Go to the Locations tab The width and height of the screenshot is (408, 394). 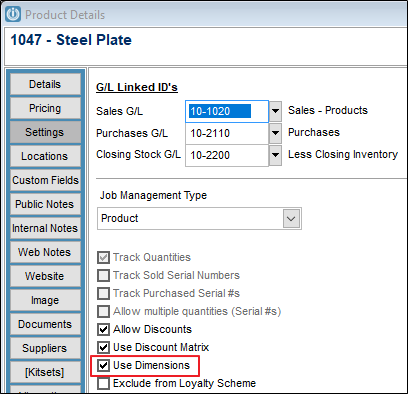pos(45,156)
